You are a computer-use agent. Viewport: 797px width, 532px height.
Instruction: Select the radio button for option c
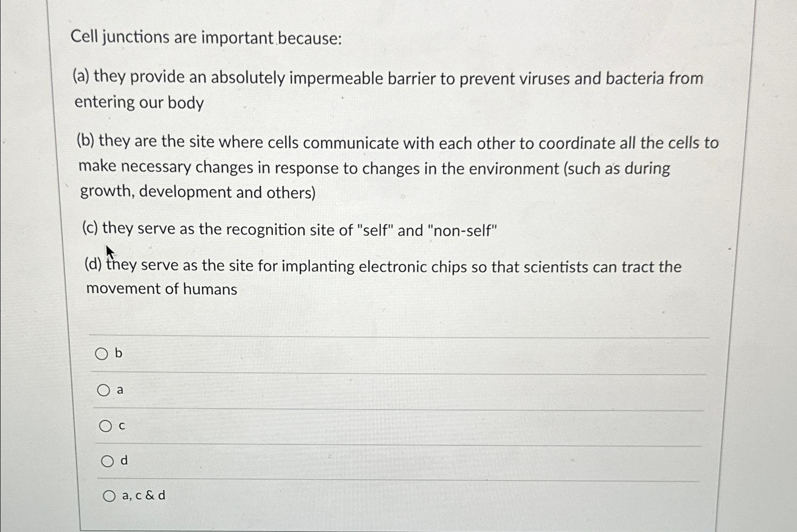coord(105,426)
